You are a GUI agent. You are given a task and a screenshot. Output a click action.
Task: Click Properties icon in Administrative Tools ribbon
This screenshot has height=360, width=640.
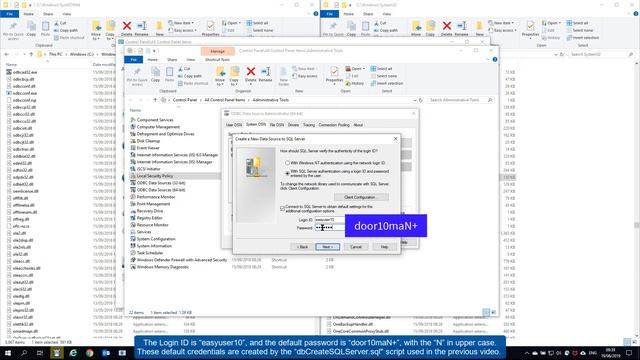334,75
